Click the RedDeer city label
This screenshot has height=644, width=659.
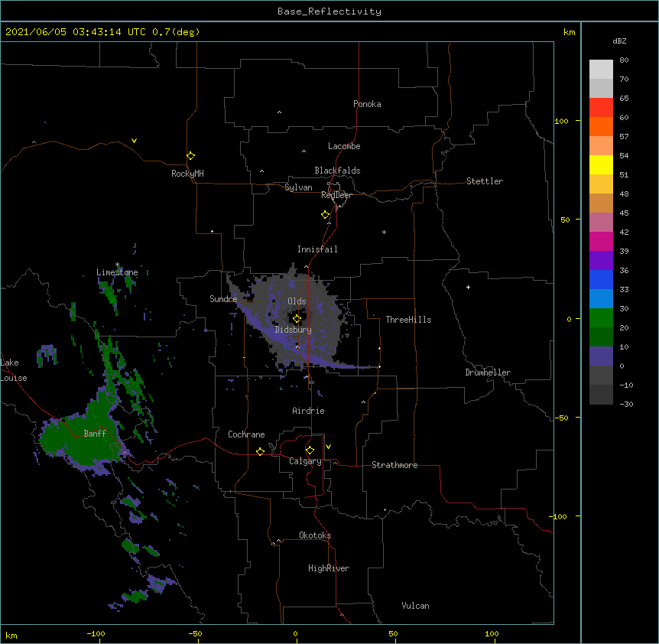click(336, 195)
